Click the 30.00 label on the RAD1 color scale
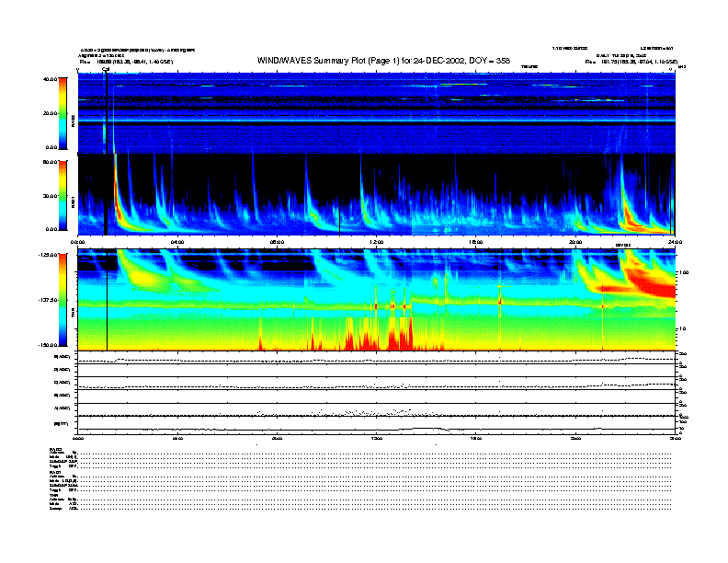Image resolution: width=728 pixels, height=563 pixels. tap(50, 196)
